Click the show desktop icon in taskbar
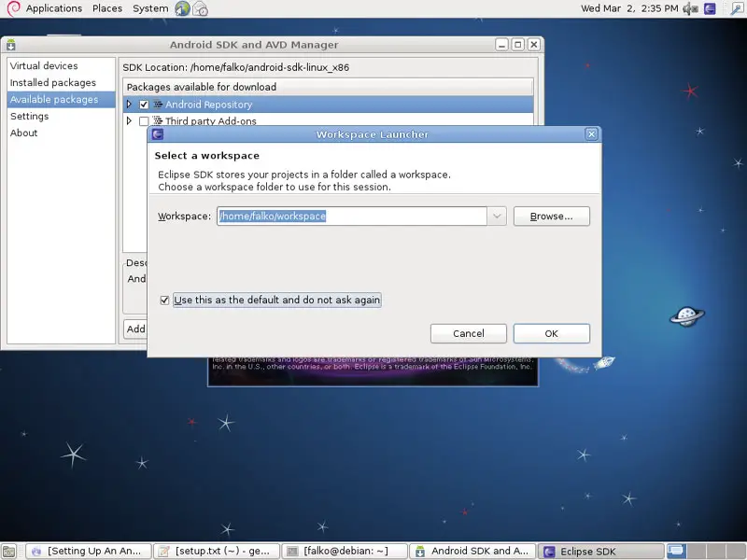This screenshot has width=747, height=560. 9,551
